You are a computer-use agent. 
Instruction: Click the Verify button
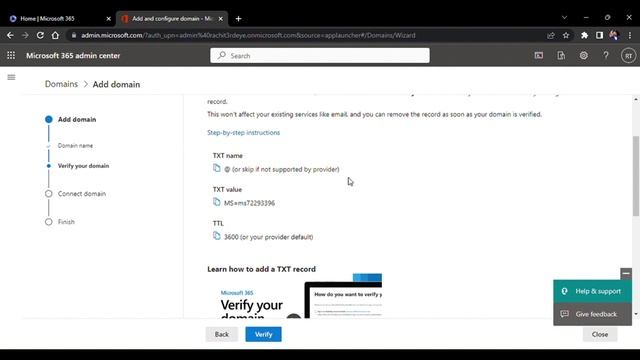[263, 334]
